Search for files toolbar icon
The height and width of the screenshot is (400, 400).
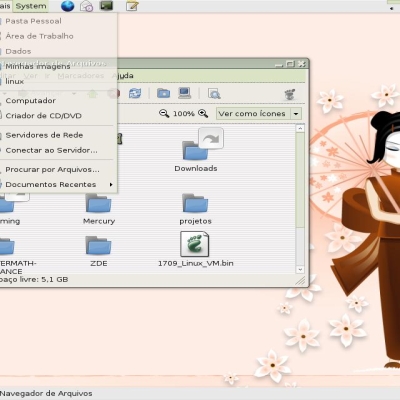click(x=214, y=94)
